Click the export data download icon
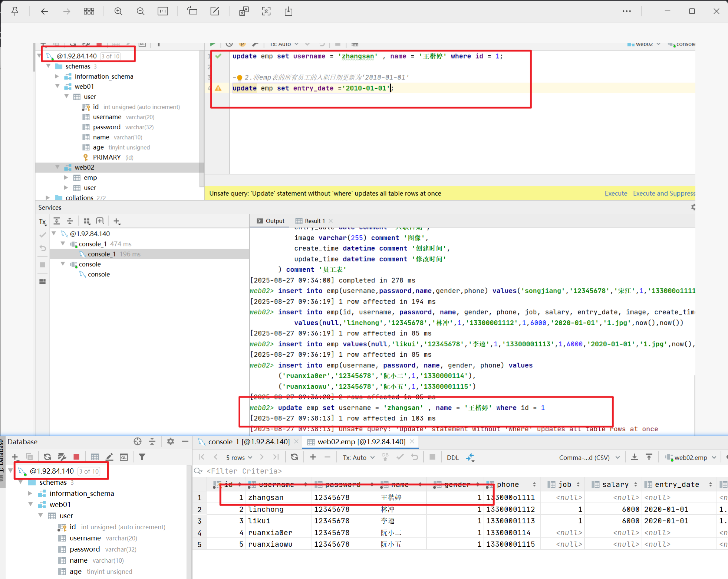Viewport: 728px width, 579px height. [635, 457]
